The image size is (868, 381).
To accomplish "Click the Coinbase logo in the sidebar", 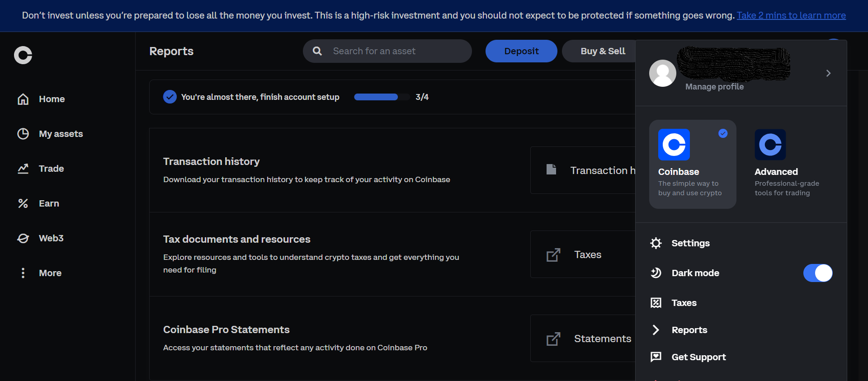I will coord(23,55).
